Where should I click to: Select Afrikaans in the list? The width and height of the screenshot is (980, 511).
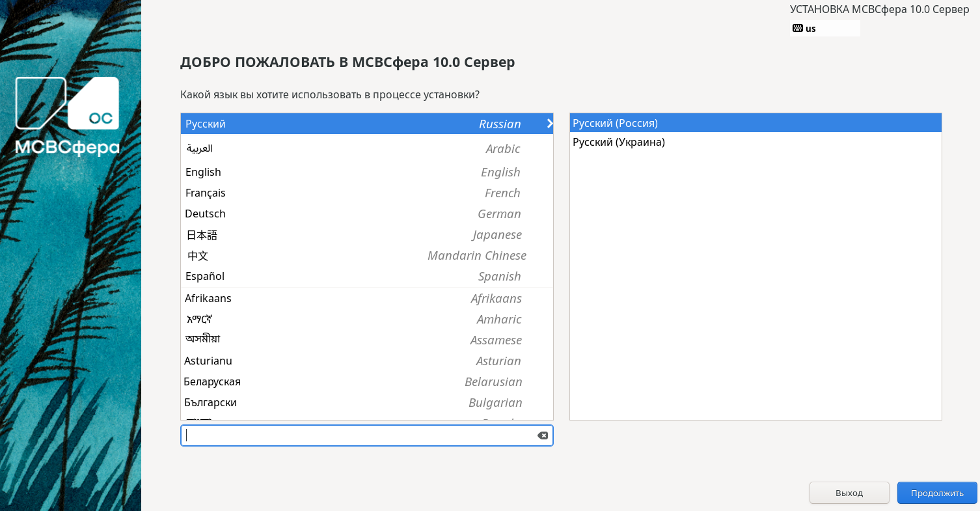click(x=367, y=298)
